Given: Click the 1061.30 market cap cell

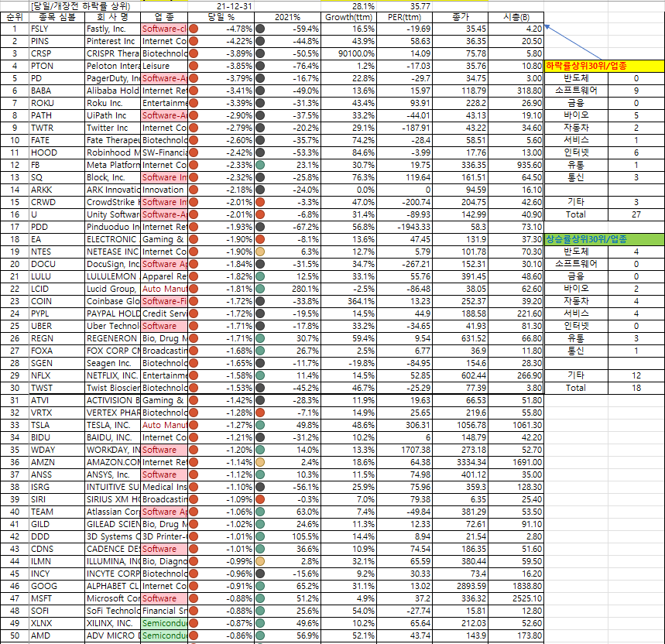Looking at the screenshot, I should pos(516,425).
